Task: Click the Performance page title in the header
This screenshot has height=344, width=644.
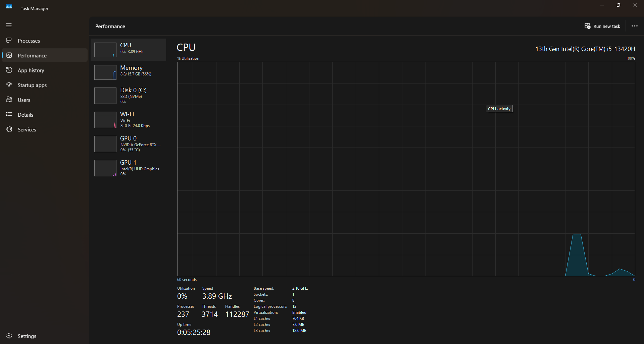Action: click(x=110, y=26)
